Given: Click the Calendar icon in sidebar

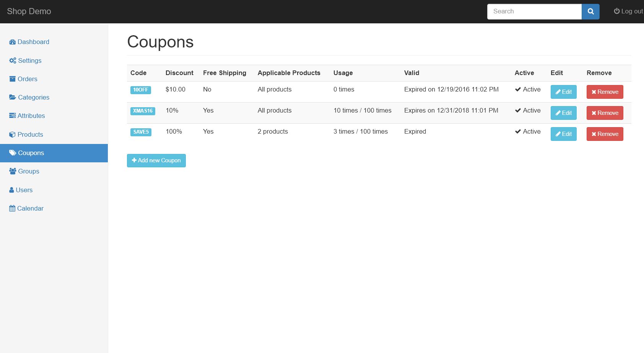Looking at the screenshot, I should [x=12, y=208].
